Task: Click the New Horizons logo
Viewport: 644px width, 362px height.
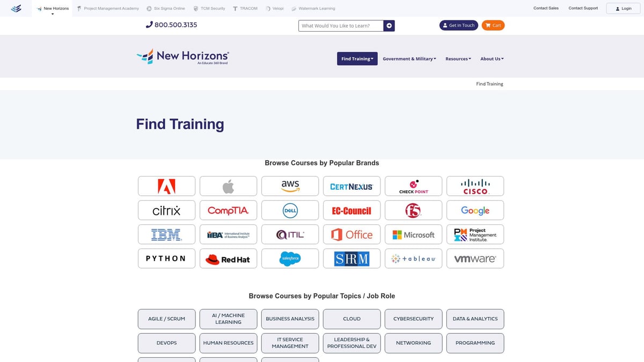Action: click(x=182, y=56)
